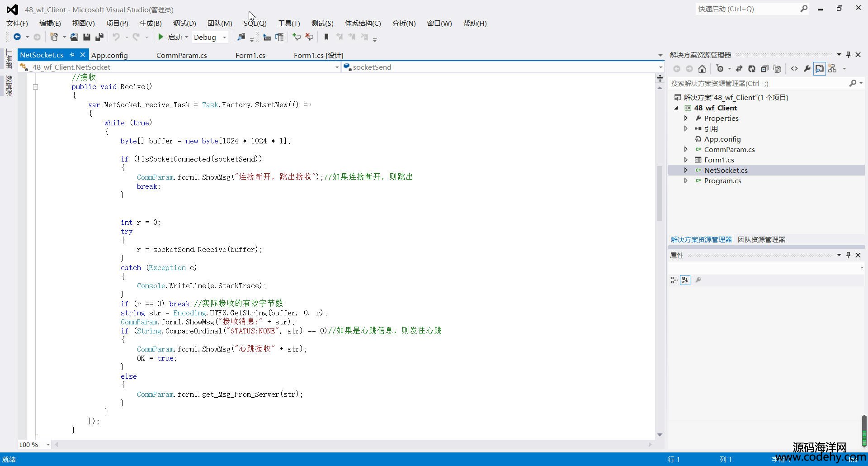Toggle Preview Selected Items icon
The width and height of the screenshot is (868, 466).
(x=820, y=69)
